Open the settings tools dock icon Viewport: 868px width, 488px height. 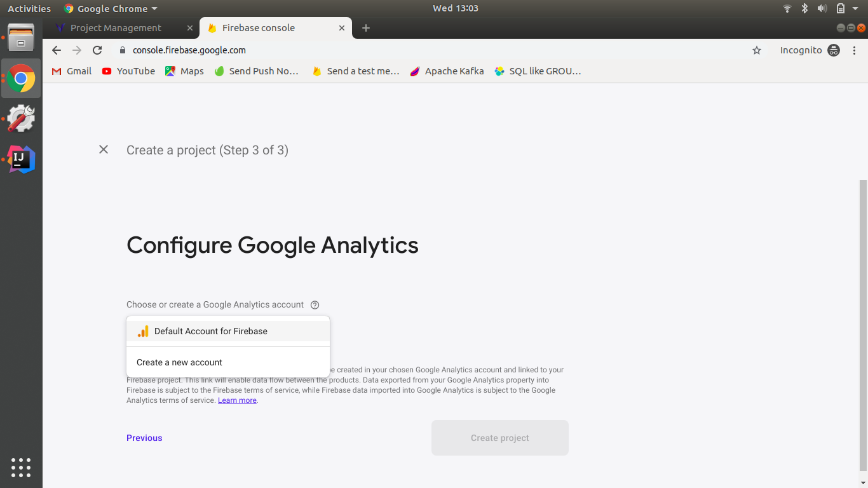pos(21,119)
